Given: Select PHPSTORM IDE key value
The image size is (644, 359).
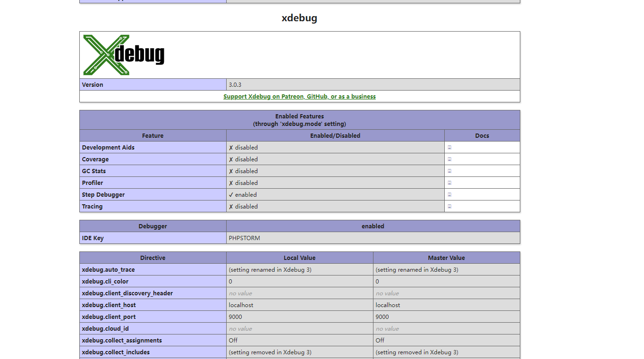Looking at the screenshot, I should point(245,238).
